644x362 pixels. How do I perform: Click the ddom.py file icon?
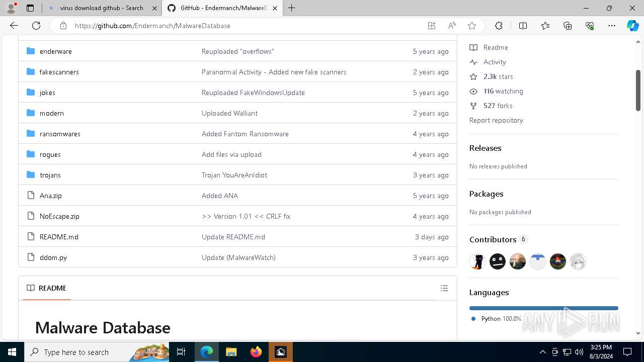(31, 257)
